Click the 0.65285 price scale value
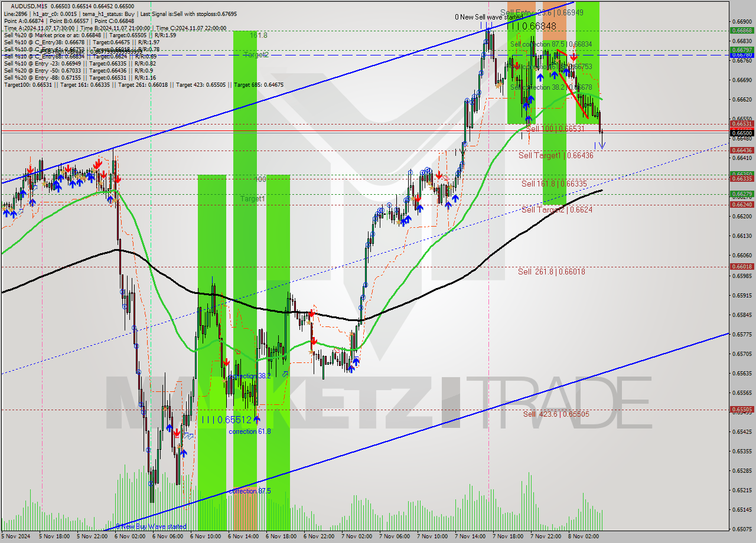This screenshot has width=756, height=543. coord(742,470)
